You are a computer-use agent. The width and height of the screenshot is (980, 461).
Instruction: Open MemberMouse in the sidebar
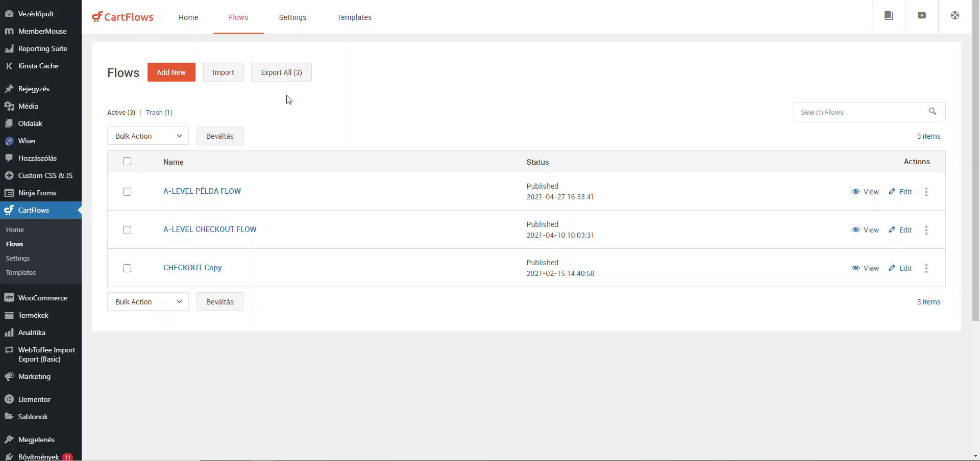[x=41, y=31]
